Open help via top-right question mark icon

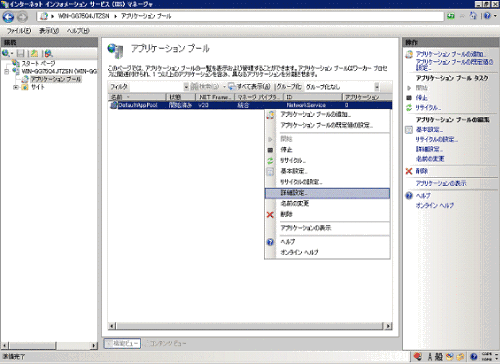(487, 16)
